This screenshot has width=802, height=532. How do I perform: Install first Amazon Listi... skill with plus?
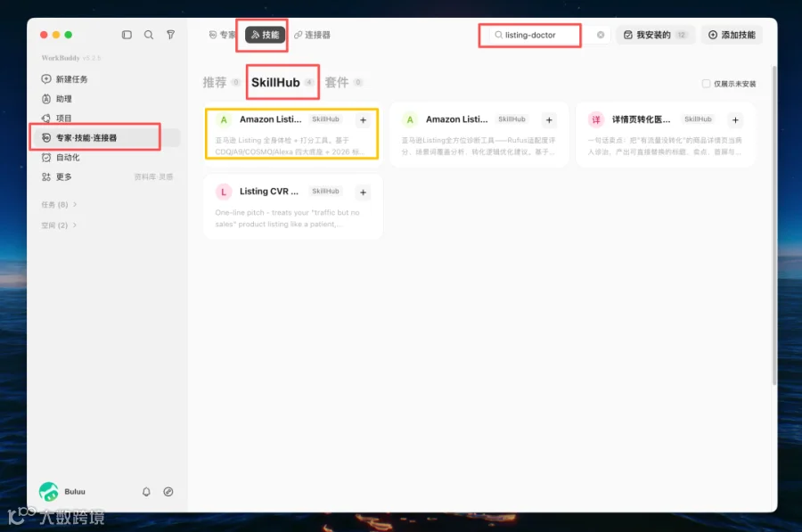tap(364, 120)
